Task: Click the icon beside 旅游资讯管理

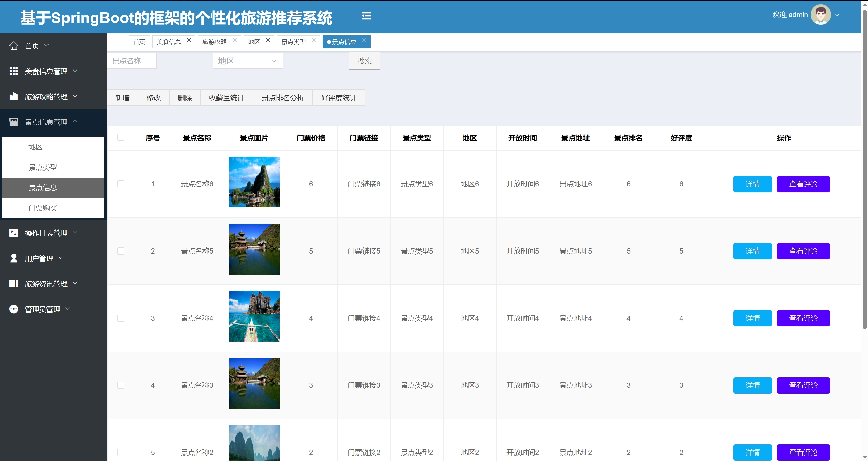Action: [14, 284]
